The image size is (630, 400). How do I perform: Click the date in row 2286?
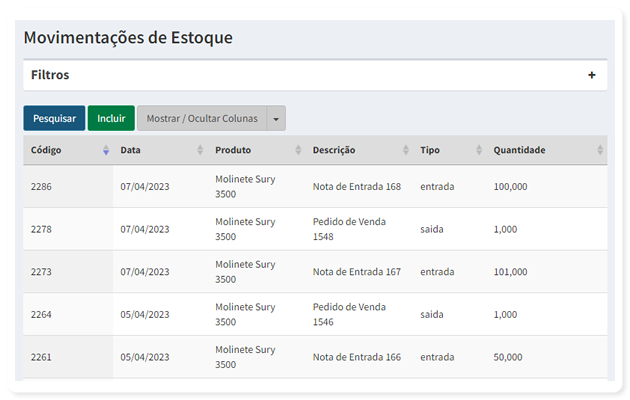click(x=145, y=186)
